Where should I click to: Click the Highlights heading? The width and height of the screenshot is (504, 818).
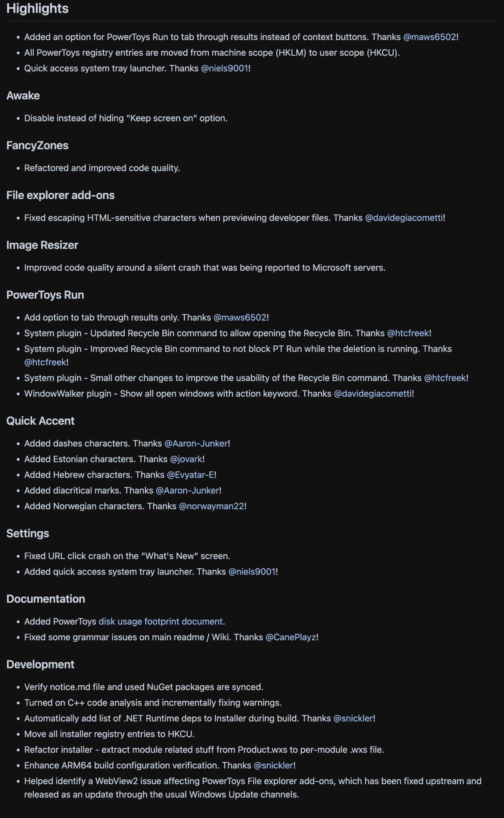37,9
